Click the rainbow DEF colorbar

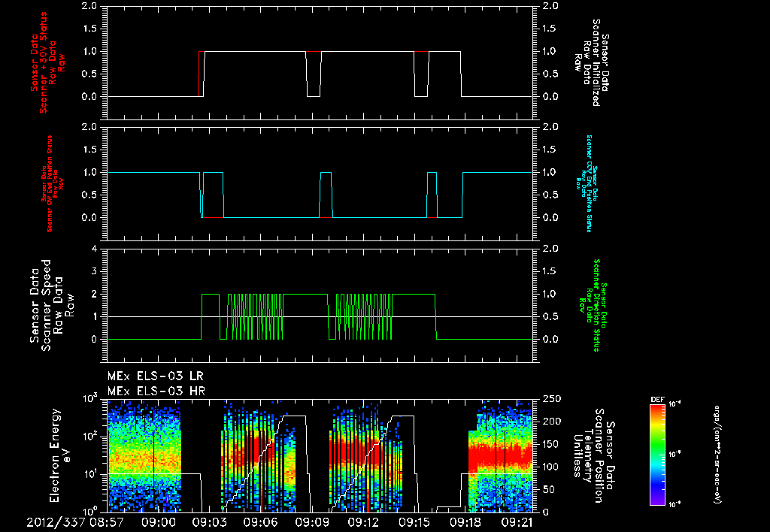pos(657,455)
